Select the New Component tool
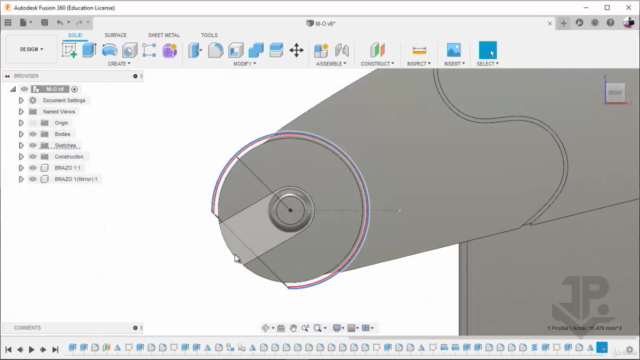The height and width of the screenshot is (360, 640). [x=321, y=50]
